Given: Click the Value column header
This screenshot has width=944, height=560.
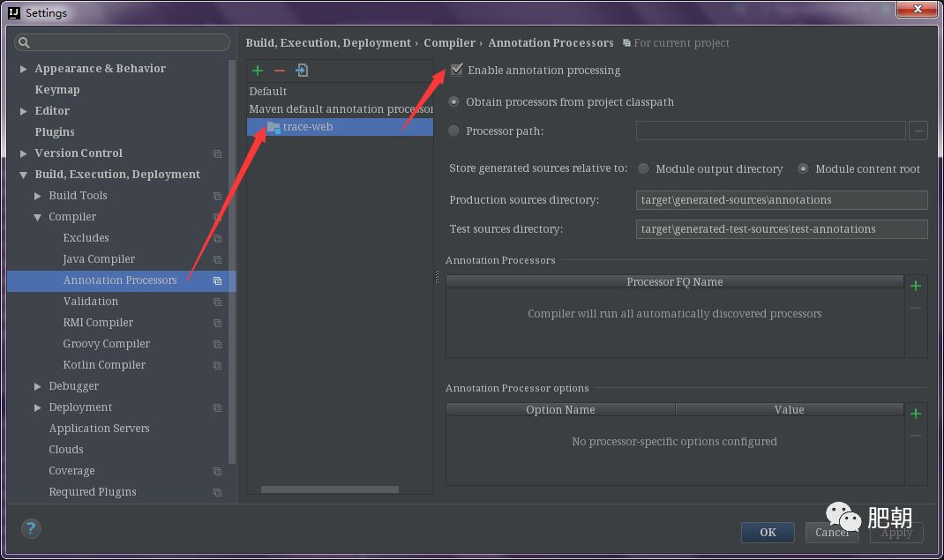Looking at the screenshot, I should pyautogui.click(x=790, y=409).
